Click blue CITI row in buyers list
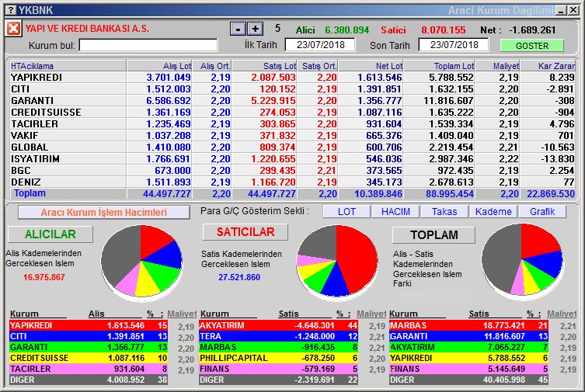Image resolution: width=585 pixels, height=392 pixels. pos(89,336)
